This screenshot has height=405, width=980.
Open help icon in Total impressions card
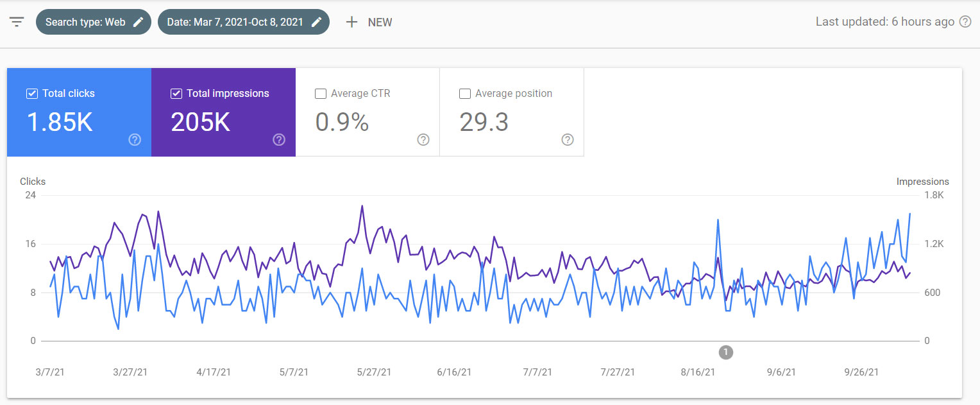pos(279,139)
